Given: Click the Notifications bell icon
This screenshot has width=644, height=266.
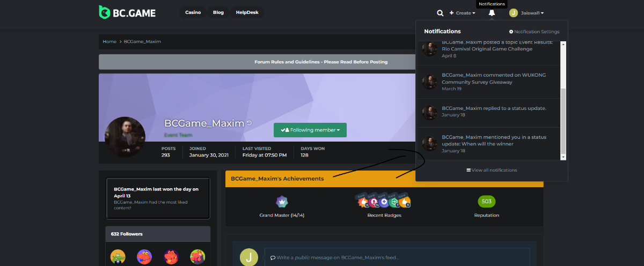Looking at the screenshot, I should 492,13.
